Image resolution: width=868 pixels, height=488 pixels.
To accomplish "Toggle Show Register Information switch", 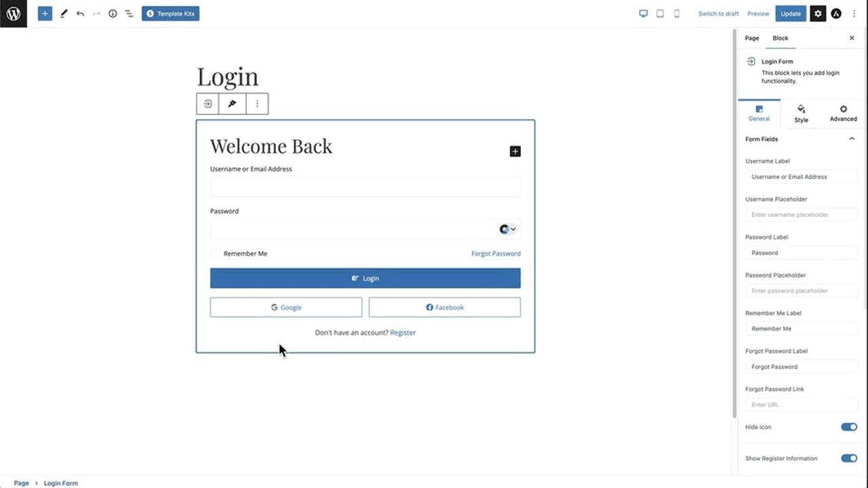I will click(x=849, y=458).
